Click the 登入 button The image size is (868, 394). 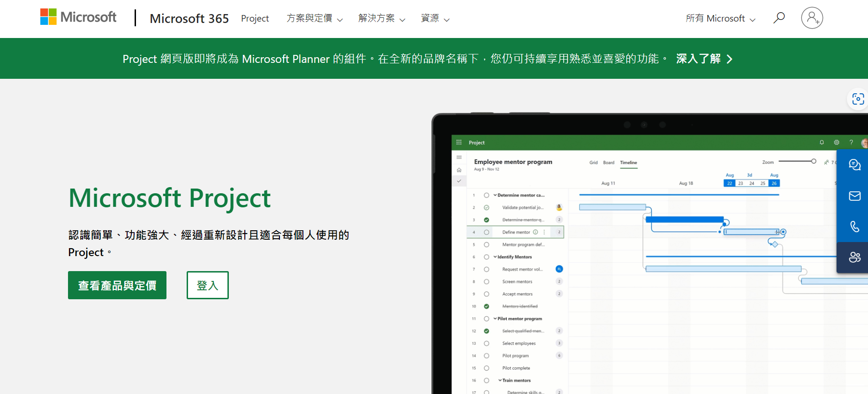[x=208, y=285]
